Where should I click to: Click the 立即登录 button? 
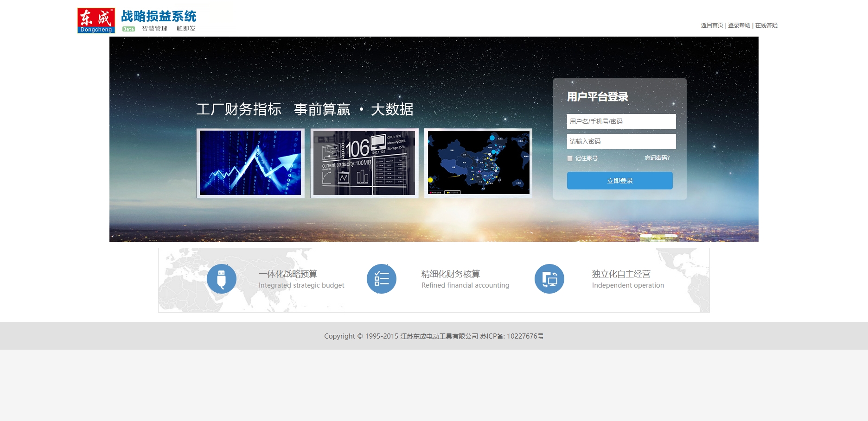click(620, 181)
